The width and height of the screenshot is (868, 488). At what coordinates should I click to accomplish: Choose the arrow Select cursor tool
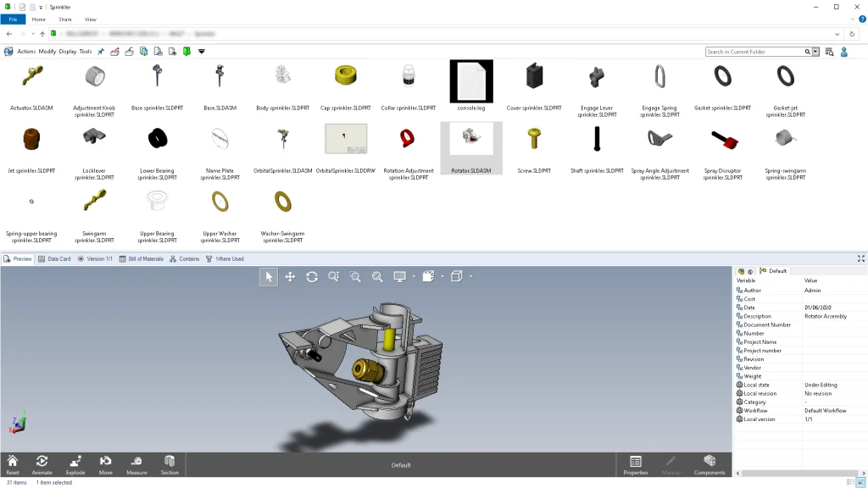[x=269, y=277]
